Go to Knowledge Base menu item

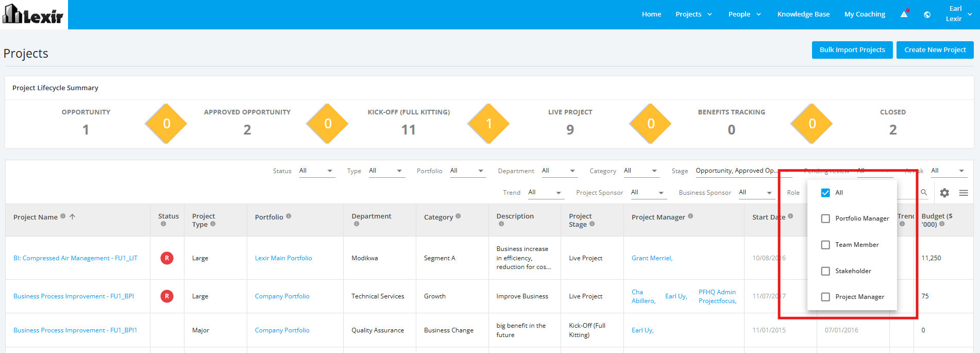pyautogui.click(x=803, y=14)
